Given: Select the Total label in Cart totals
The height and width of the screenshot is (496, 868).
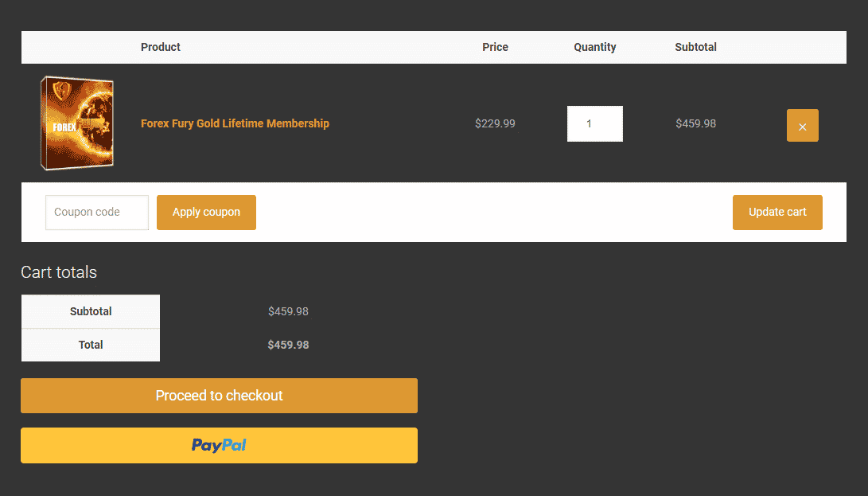Looking at the screenshot, I should pyautogui.click(x=91, y=345).
